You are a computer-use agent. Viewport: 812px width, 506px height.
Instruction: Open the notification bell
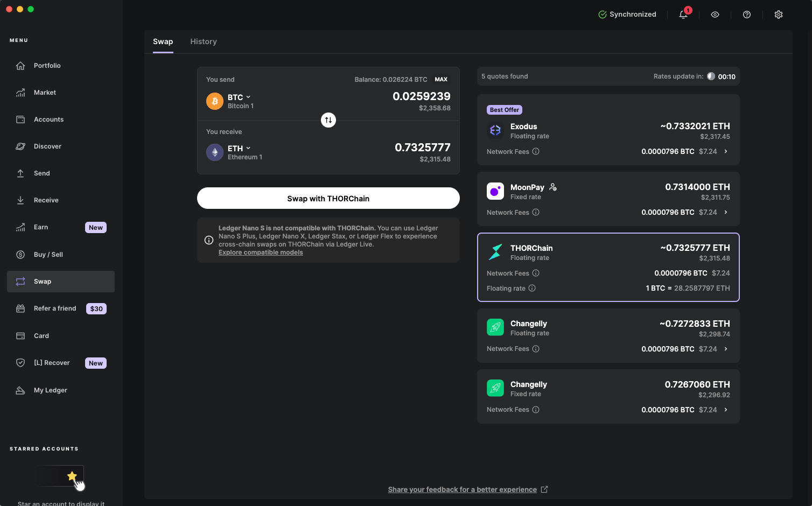[683, 15]
